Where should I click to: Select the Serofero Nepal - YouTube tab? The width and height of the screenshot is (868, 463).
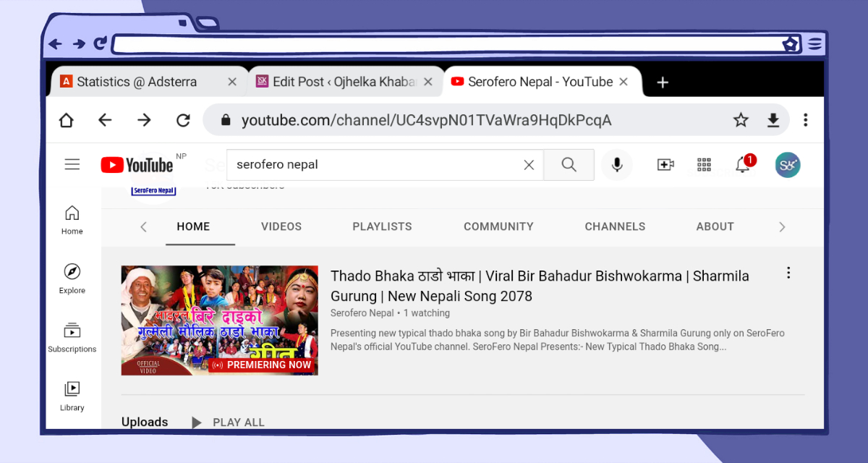tap(542, 82)
